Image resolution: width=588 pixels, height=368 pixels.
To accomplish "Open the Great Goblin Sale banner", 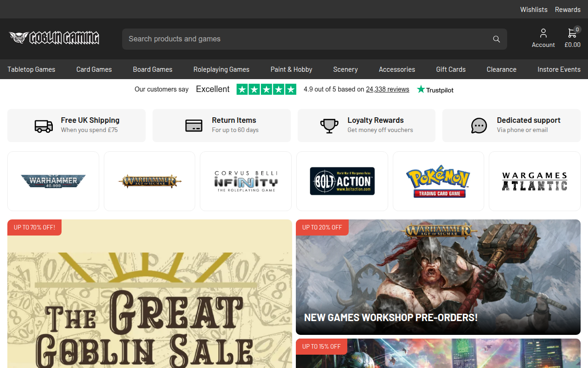I will click(x=150, y=293).
